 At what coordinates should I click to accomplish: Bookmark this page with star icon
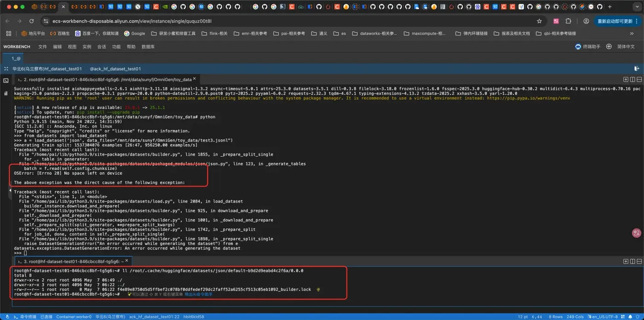point(539,21)
